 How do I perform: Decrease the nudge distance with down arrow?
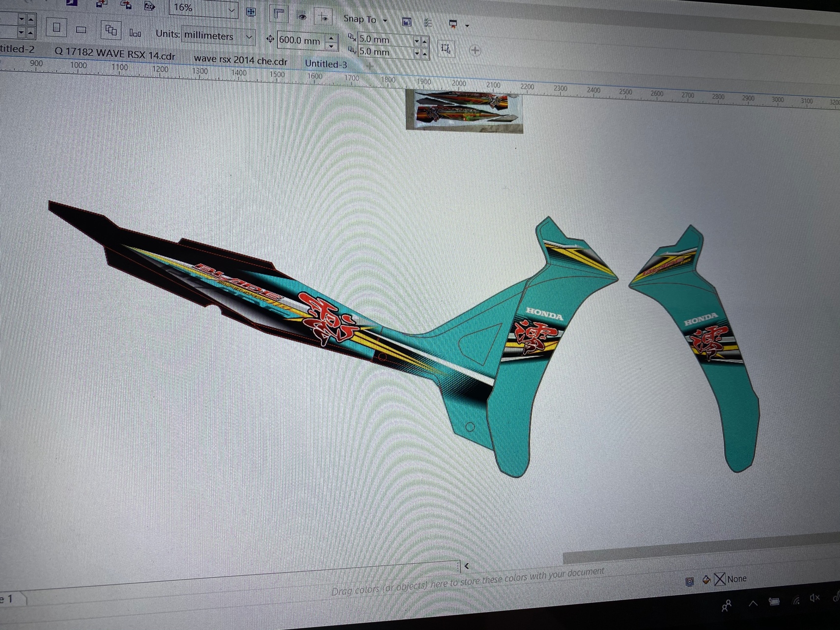[332, 46]
